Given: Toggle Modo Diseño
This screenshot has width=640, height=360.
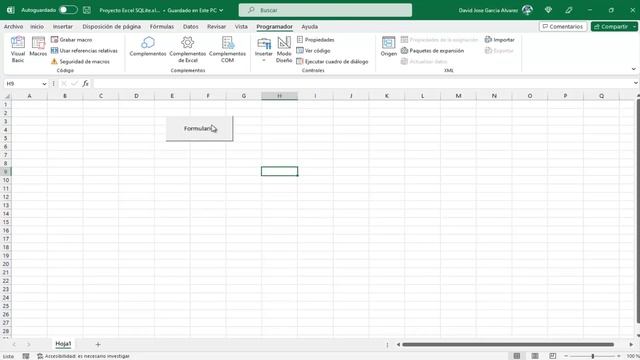Looking at the screenshot, I should [x=284, y=49].
